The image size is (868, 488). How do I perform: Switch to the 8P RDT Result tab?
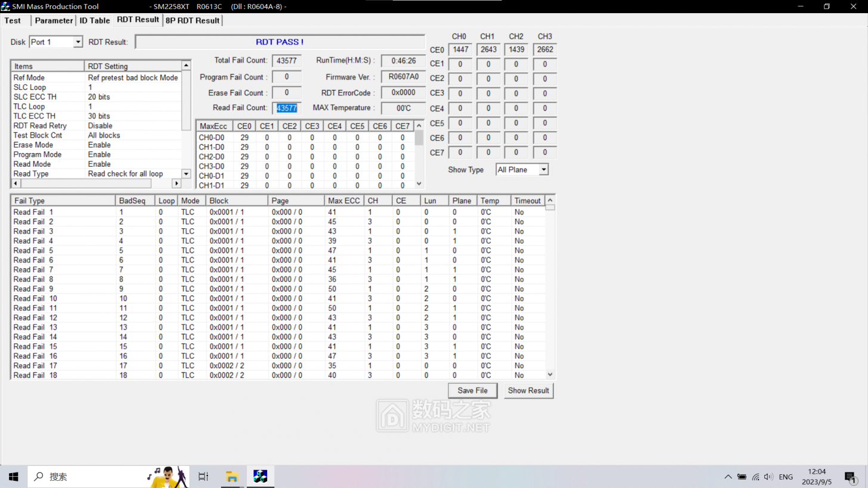click(x=193, y=20)
